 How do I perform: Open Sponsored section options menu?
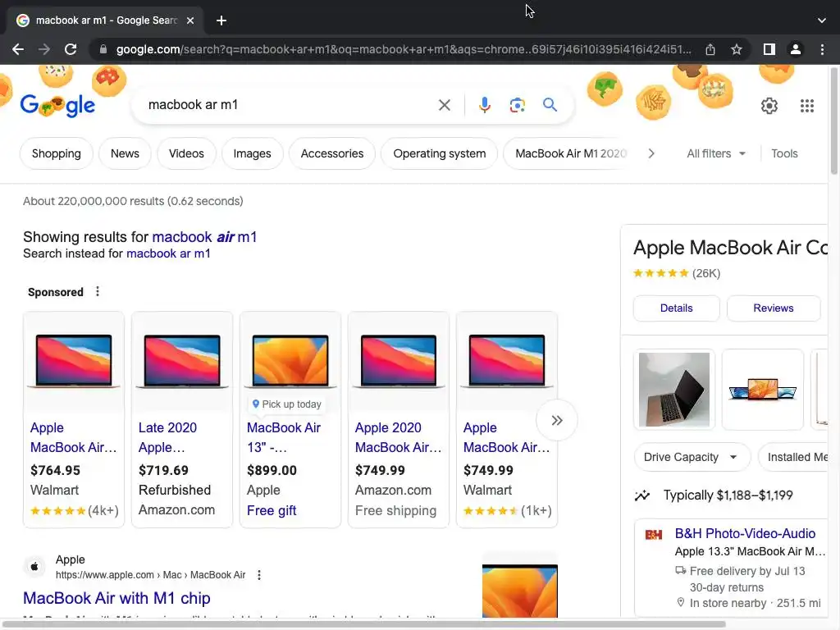[x=98, y=291]
